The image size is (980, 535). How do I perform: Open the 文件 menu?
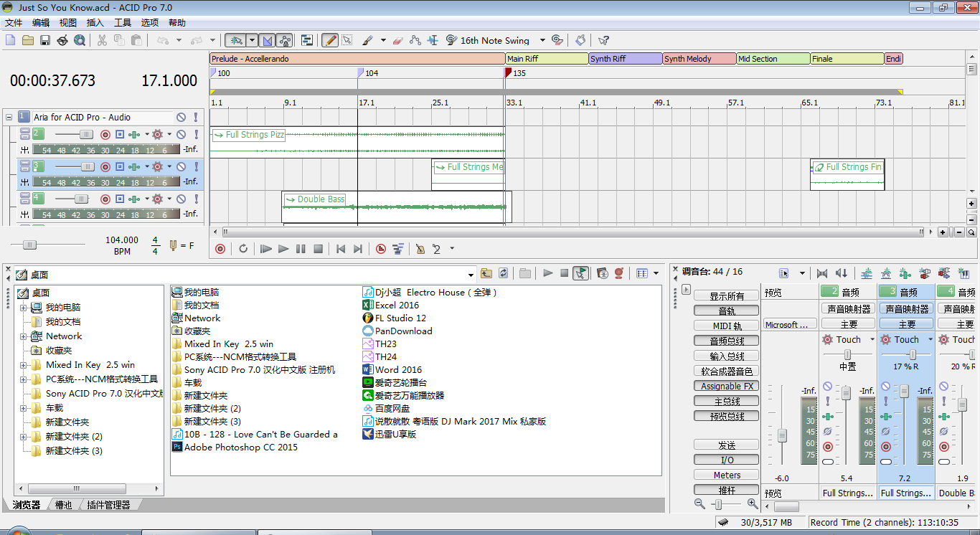14,22
